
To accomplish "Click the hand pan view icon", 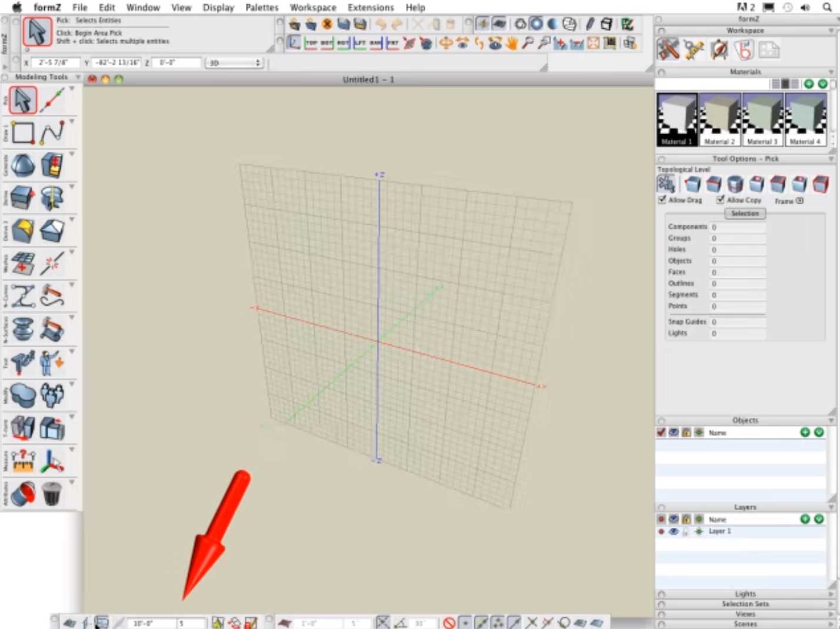I will (511, 43).
